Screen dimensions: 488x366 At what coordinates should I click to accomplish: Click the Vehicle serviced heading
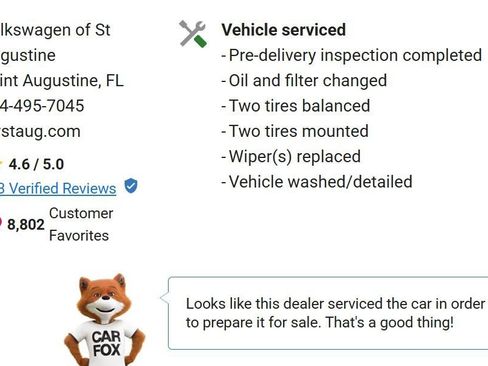[x=284, y=30]
